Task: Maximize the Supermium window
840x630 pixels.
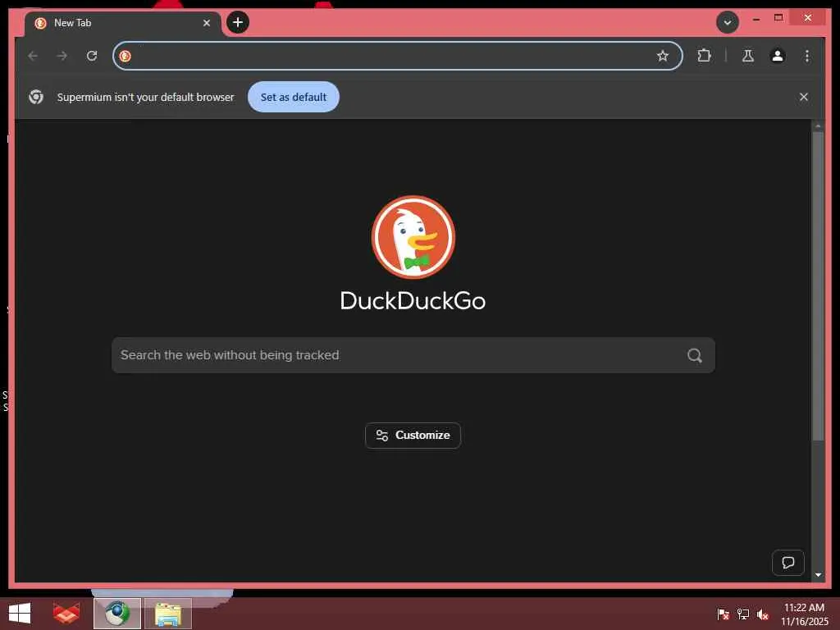Action: click(x=779, y=18)
